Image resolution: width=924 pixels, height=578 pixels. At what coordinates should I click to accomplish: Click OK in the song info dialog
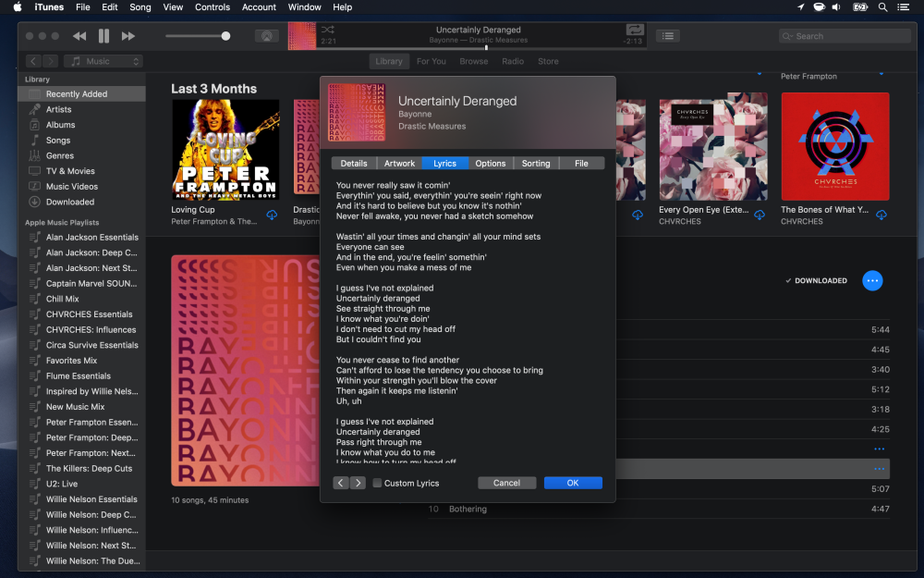click(x=573, y=483)
